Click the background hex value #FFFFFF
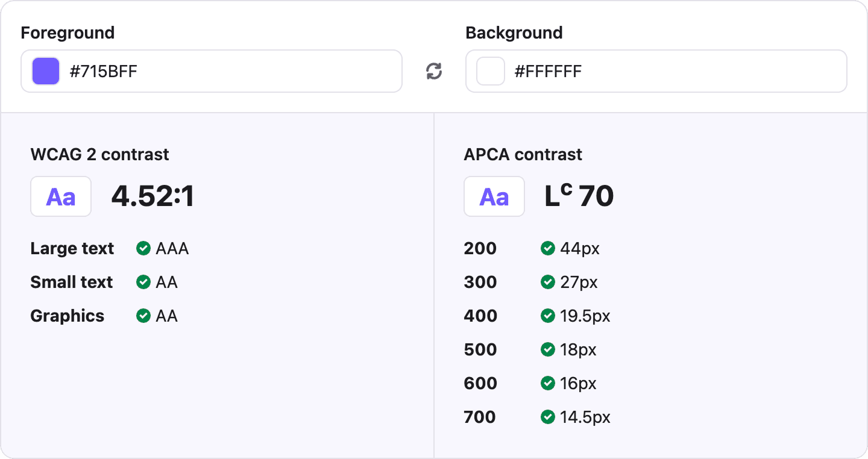The image size is (868, 459). click(549, 71)
